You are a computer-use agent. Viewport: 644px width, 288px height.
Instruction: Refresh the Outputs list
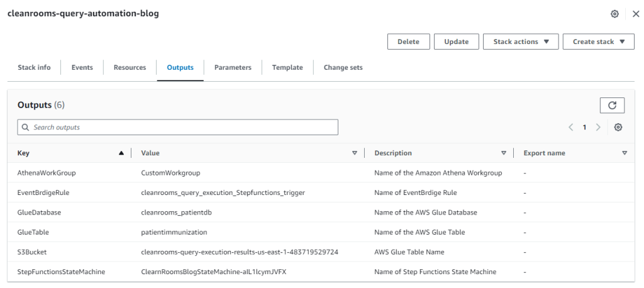point(612,105)
